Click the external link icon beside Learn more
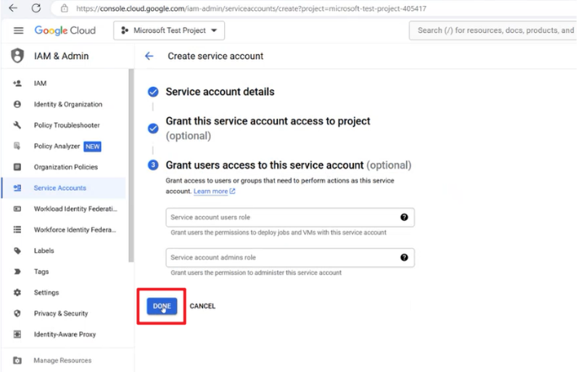This screenshot has height=372, width=588. pos(233,191)
